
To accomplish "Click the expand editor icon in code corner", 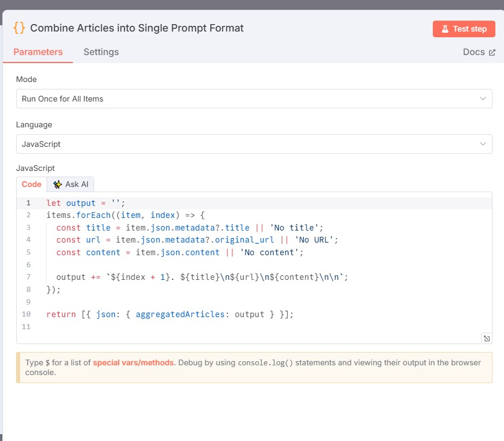I will coord(487,338).
